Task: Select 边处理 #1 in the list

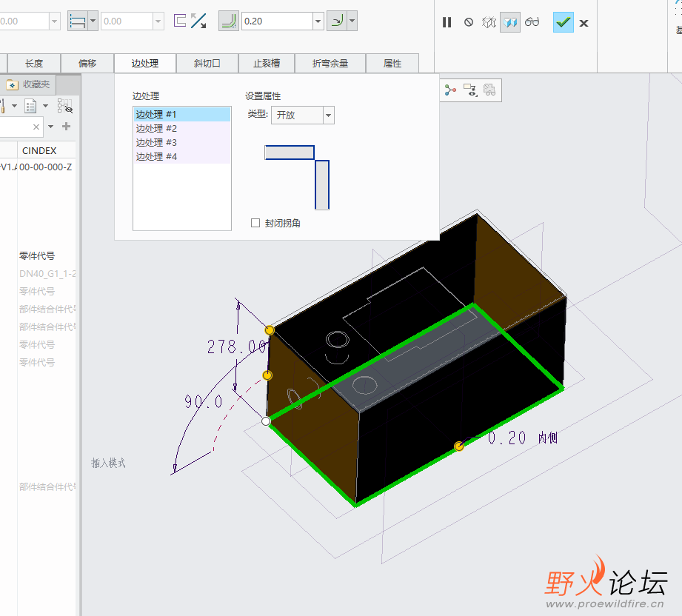Action: click(x=182, y=115)
